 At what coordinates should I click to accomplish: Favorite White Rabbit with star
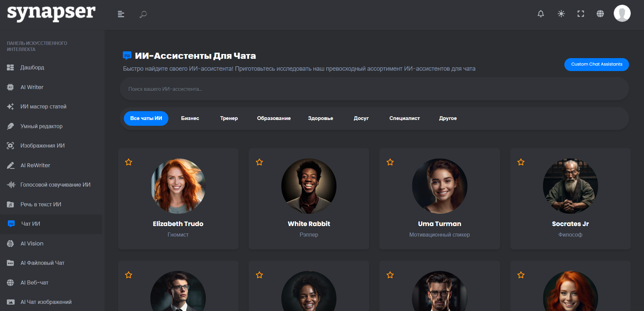pyautogui.click(x=260, y=162)
